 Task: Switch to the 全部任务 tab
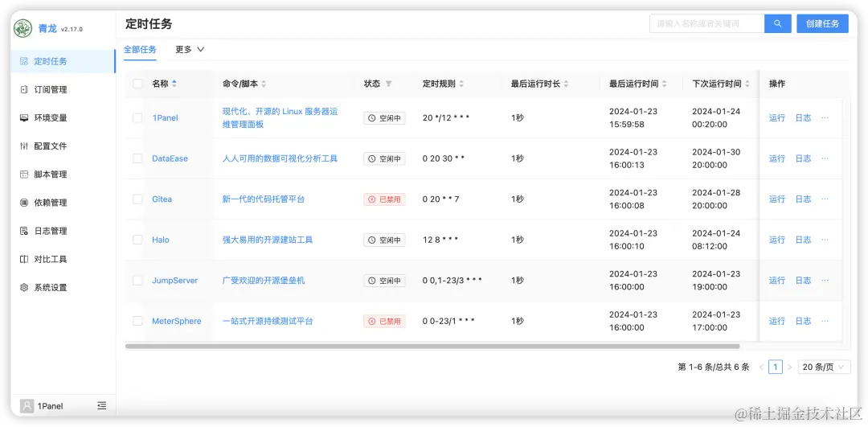[x=140, y=49]
